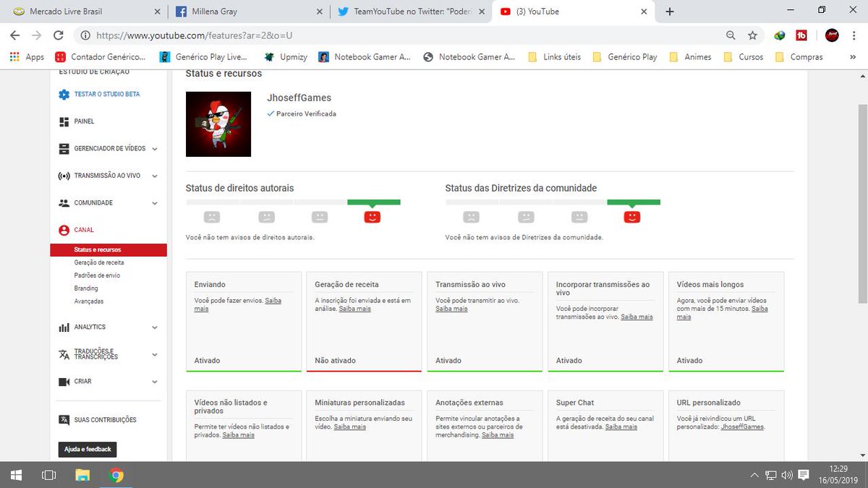Click the Criar camera icon
The height and width of the screenshot is (488, 868).
(64, 382)
